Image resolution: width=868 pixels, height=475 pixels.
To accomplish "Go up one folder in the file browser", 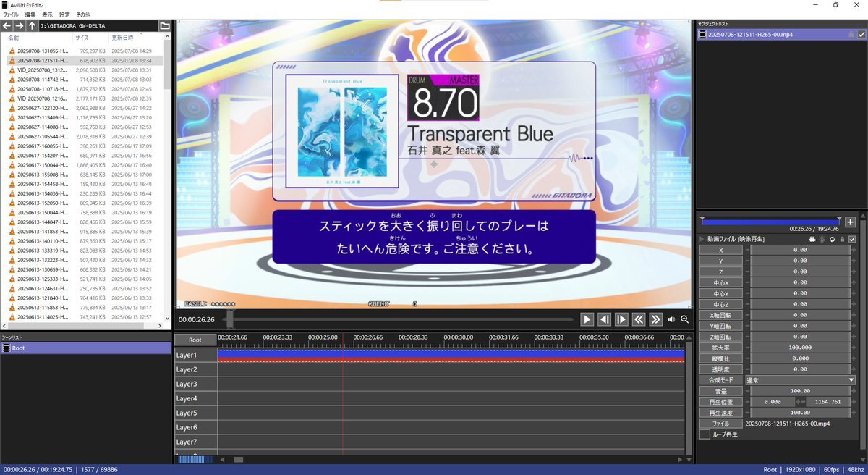I will tap(32, 26).
